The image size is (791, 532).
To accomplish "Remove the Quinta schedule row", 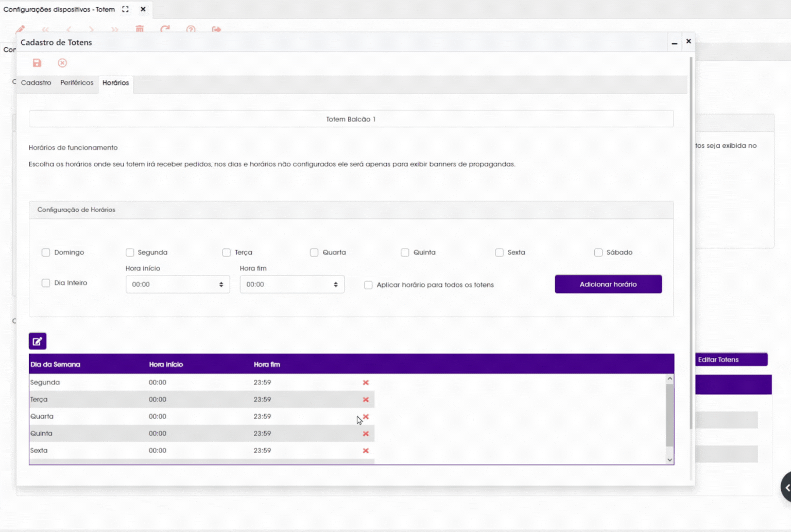I will tap(366, 433).
